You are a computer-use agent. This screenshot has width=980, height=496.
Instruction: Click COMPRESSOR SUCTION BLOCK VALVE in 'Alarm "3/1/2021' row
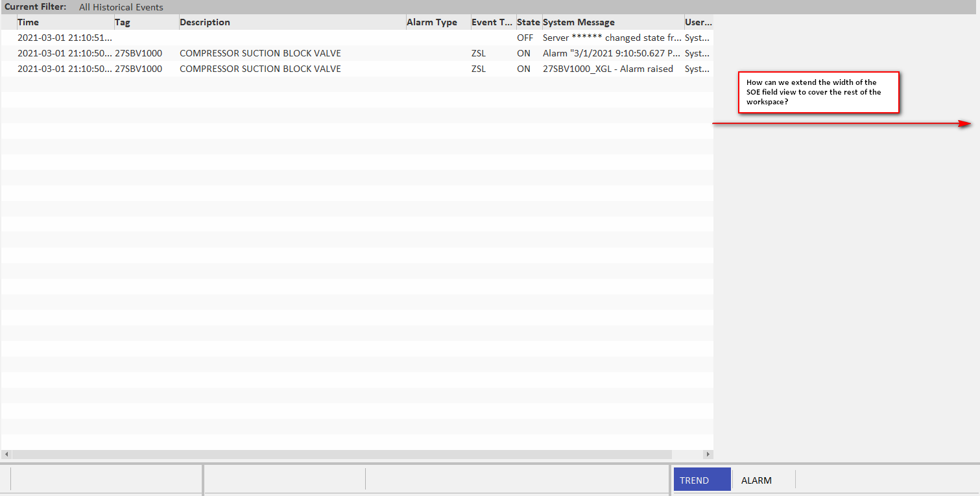[260, 53]
